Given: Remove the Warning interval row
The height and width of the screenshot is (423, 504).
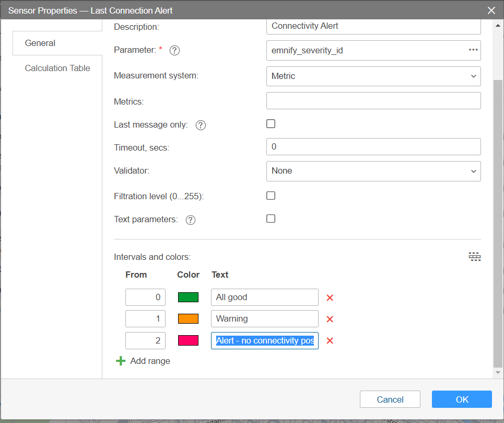Looking at the screenshot, I should click(330, 319).
